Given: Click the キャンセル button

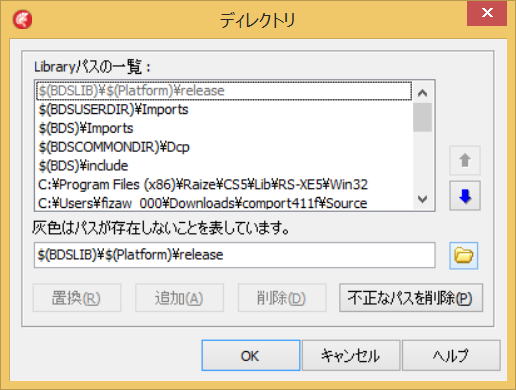Looking at the screenshot, I should tap(351, 355).
